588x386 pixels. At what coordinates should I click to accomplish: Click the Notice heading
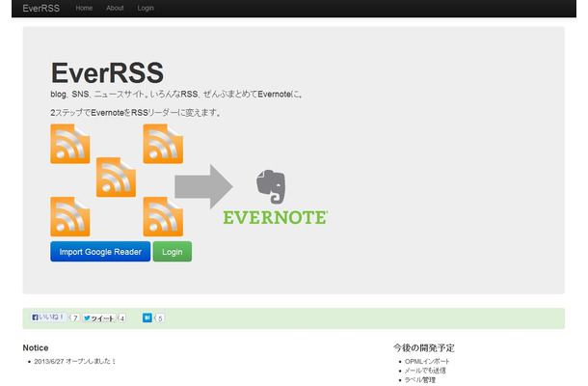36,347
